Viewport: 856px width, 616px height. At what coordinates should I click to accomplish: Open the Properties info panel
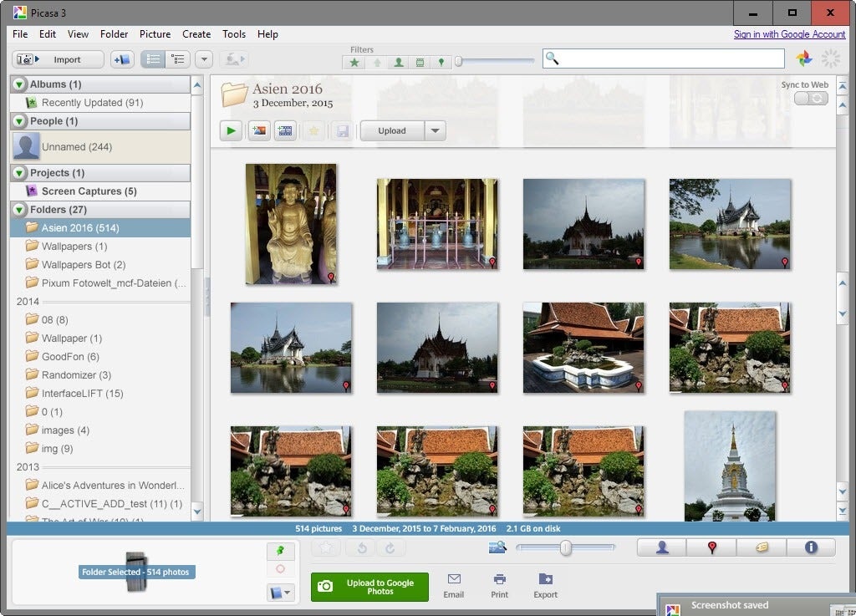[810, 547]
